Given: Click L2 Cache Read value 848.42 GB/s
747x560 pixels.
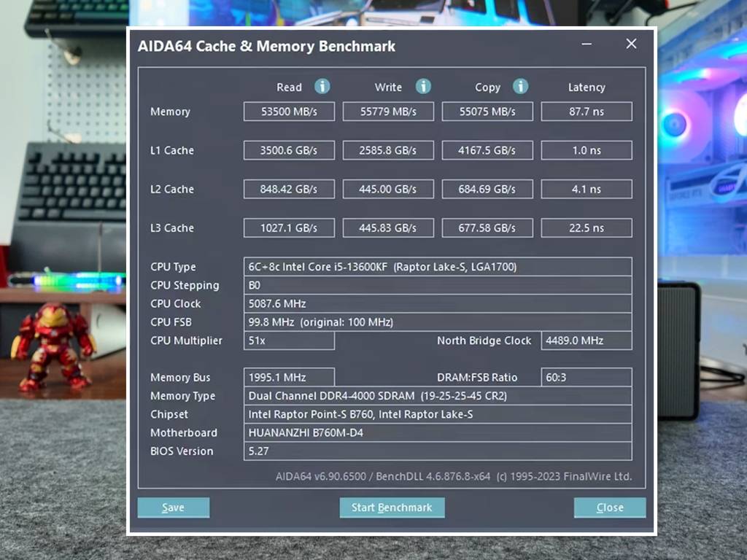Looking at the screenshot, I should [x=289, y=189].
